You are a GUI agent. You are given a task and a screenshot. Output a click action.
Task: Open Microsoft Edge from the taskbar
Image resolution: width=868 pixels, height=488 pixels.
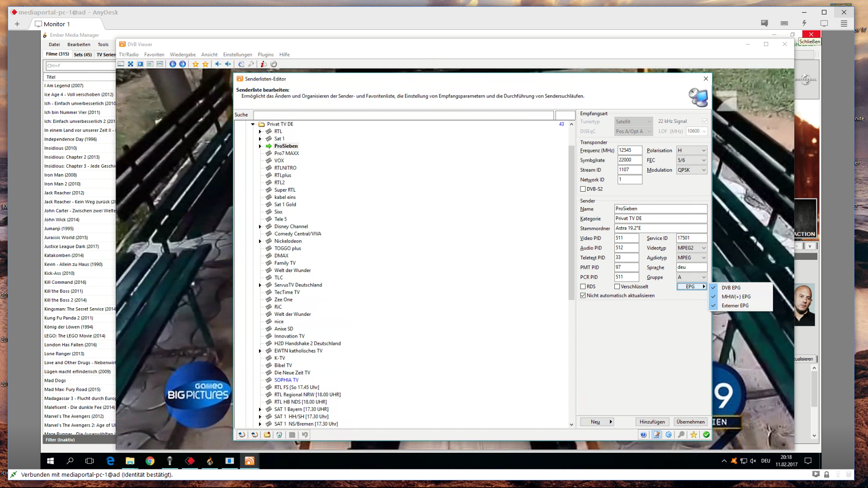pyautogui.click(x=110, y=461)
